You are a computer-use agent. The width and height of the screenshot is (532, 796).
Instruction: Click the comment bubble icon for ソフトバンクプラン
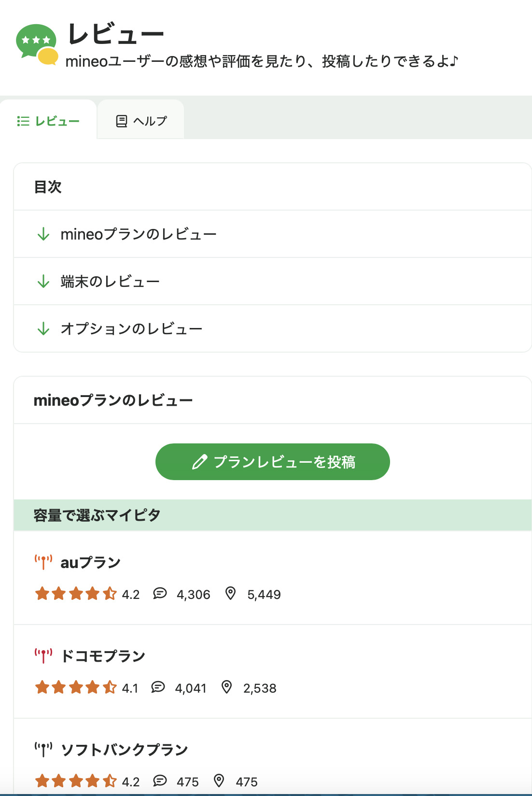tap(160, 781)
